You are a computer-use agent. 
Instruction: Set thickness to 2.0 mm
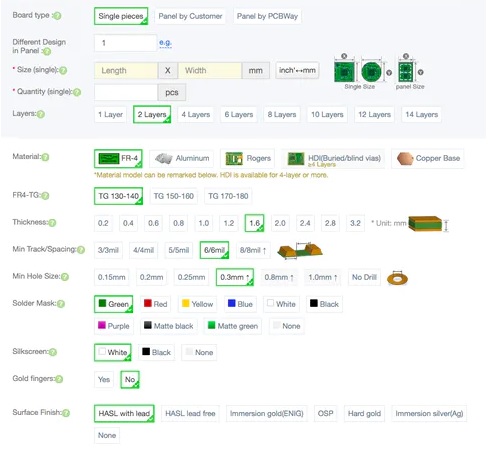(280, 223)
